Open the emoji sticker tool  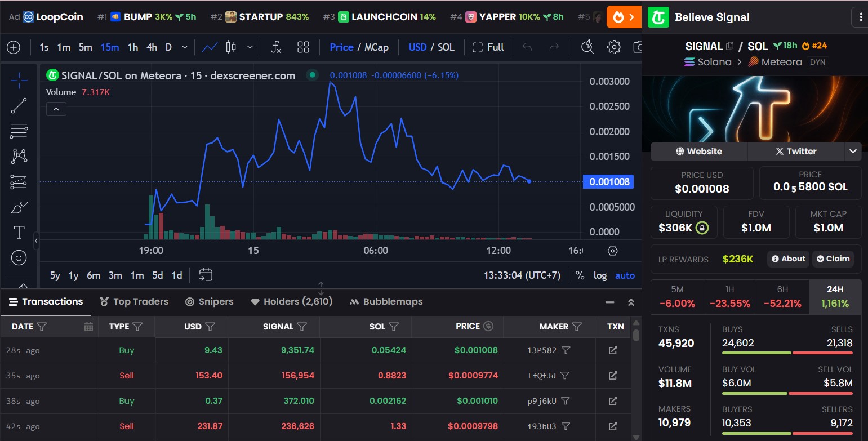(x=19, y=258)
